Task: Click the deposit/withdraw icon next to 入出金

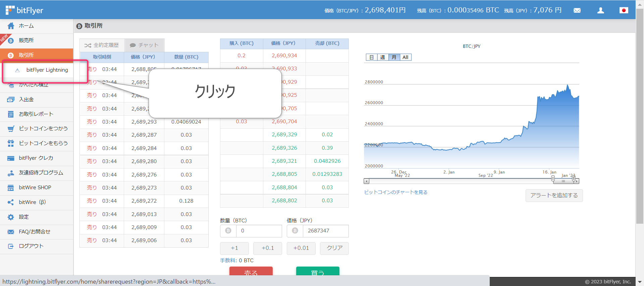Action: (x=11, y=99)
